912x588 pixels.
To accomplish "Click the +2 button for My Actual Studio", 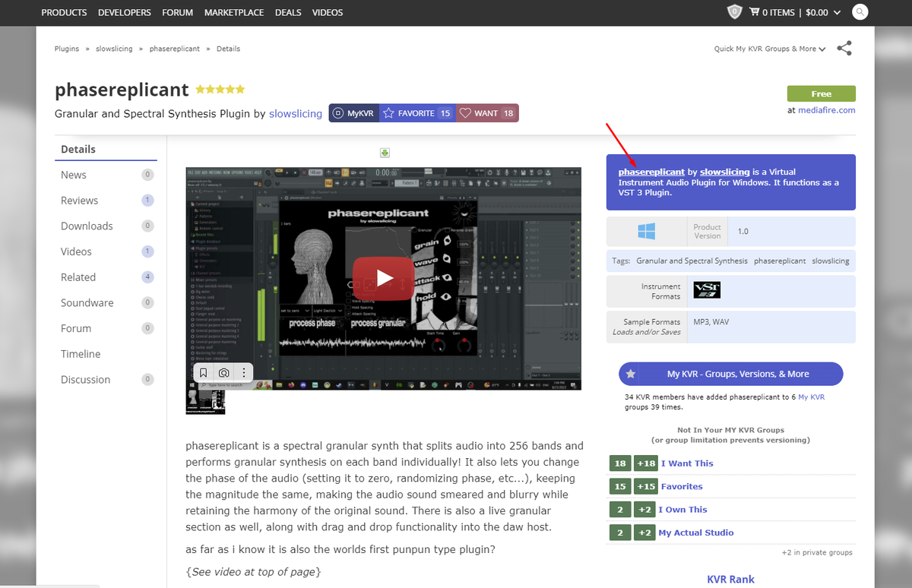I will pyautogui.click(x=644, y=533).
